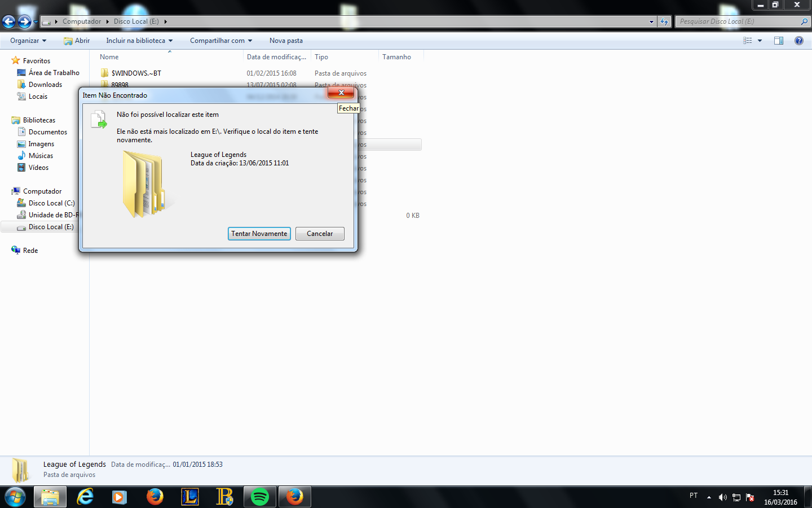This screenshot has width=812, height=508.
Task: Open Spotify from the taskbar
Action: (259, 497)
